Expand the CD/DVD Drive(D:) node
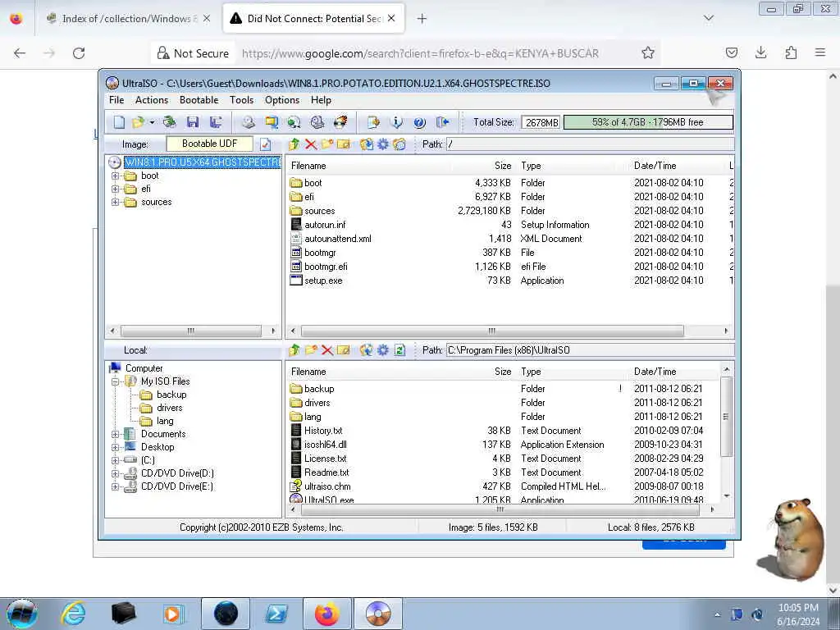Screen dimensions: 840x630 [x=115, y=473]
